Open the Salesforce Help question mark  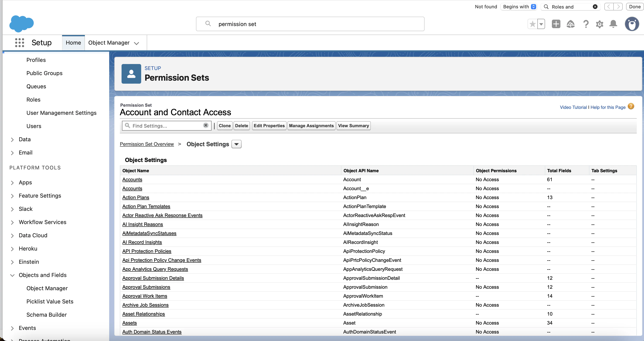(586, 24)
